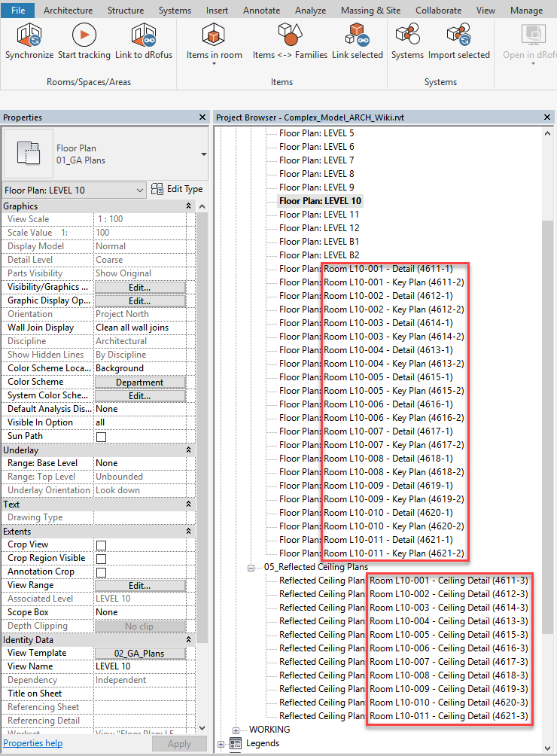The image size is (557, 756).
Task: Collapse the 05_Reflected Ceiling Plans tree node
Action: pyautogui.click(x=252, y=567)
